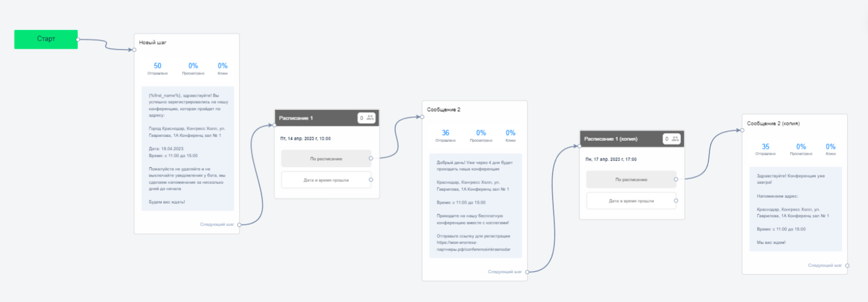Click Следующий шаг link in Сообщение 2 card
Screen dimensions: 868x302
[505, 272]
